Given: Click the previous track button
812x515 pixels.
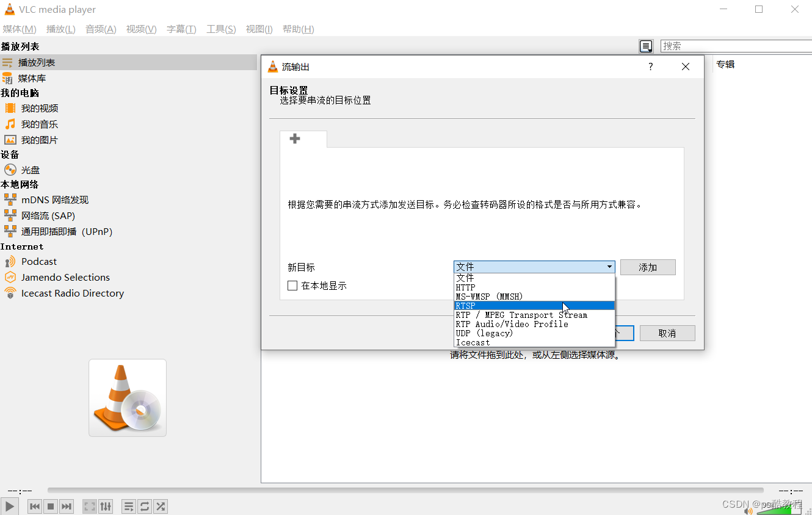Looking at the screenshot, I should pyautogui.click(x=35, y=506).
